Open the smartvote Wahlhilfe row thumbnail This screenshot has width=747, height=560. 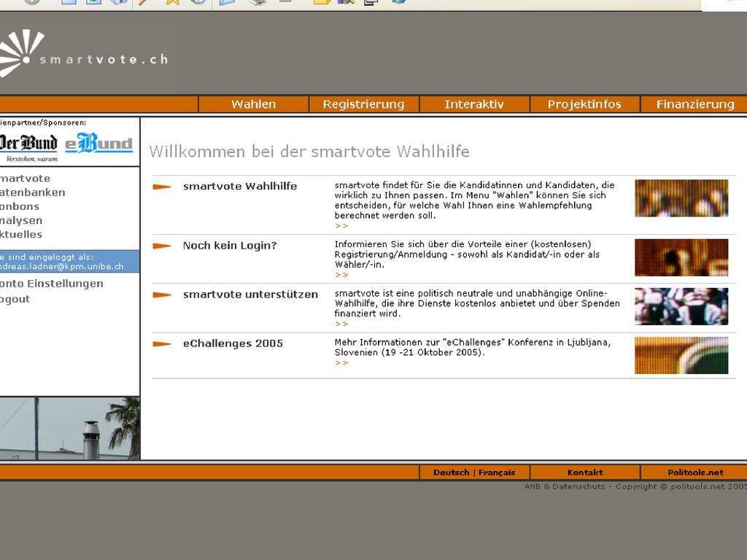pos(681,198)
